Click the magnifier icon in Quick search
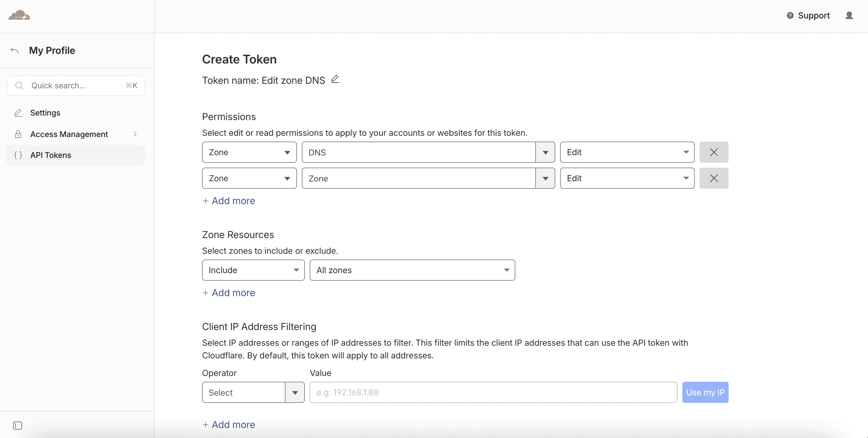This screenshot has height=438, width=868. point(20,86)
